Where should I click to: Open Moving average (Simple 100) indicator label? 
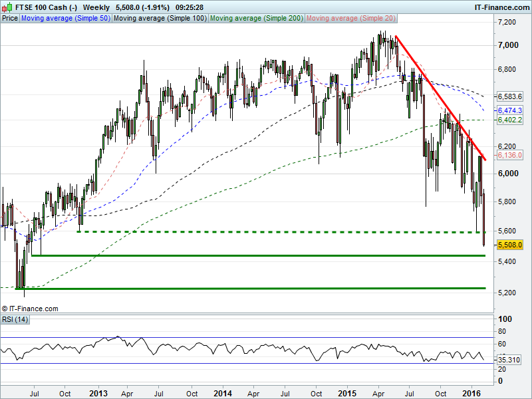(159, 19)
